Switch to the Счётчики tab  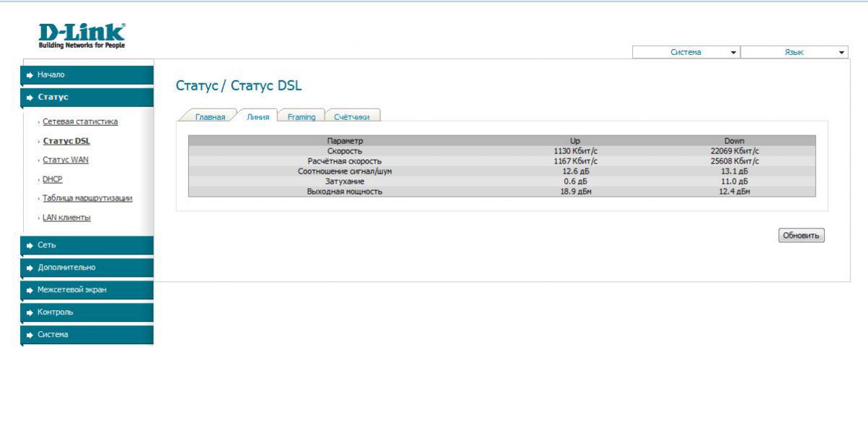[x=352, y=117]
